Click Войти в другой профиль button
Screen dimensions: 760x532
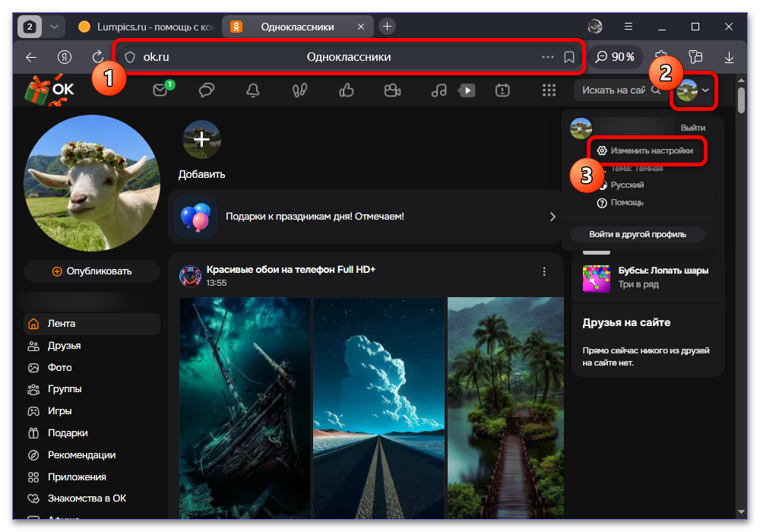[638, 235]
